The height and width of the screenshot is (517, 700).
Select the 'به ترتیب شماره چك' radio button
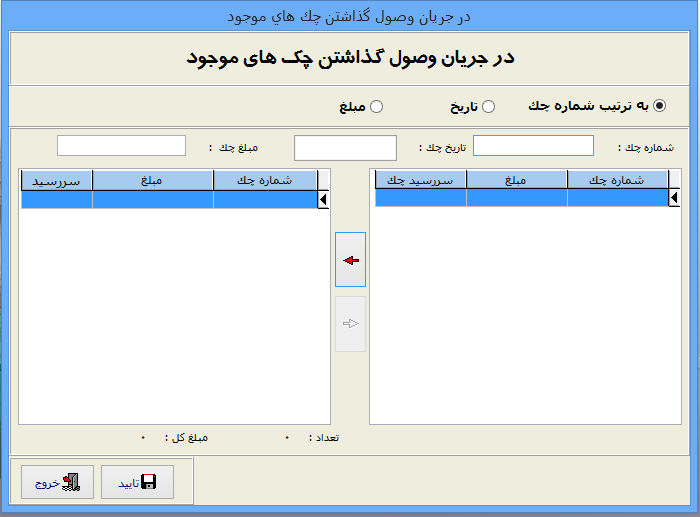[659, 106]
